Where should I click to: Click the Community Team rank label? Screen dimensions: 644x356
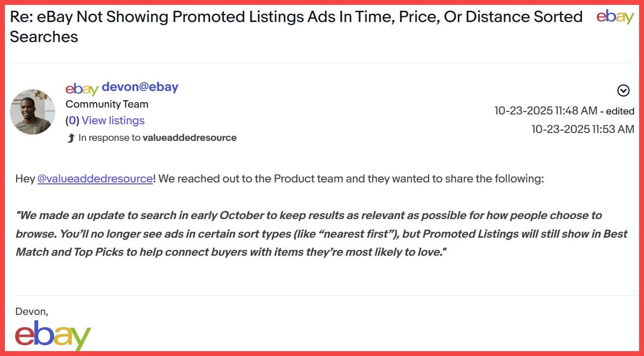tap(107, 104)
